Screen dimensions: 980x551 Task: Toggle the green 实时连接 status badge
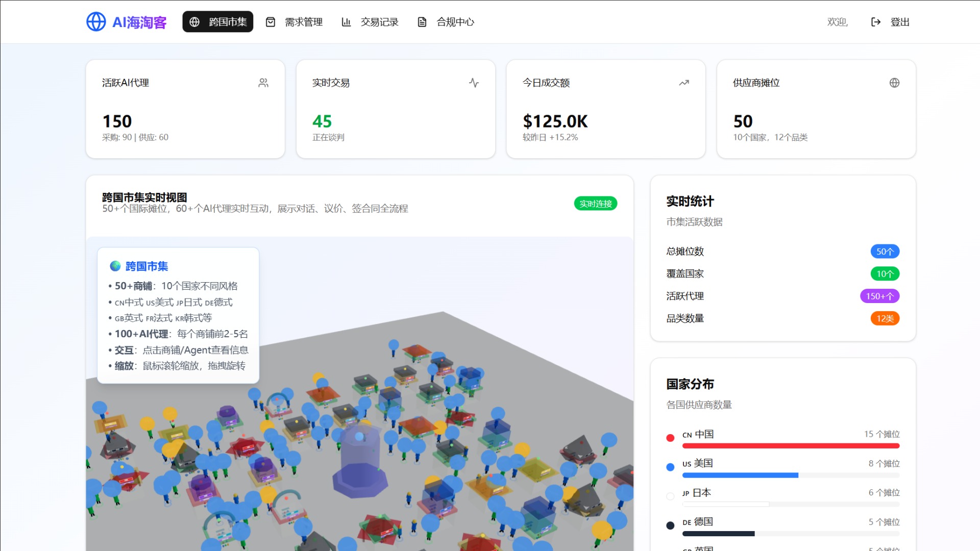pyautogui.click(x=595, y=204)
